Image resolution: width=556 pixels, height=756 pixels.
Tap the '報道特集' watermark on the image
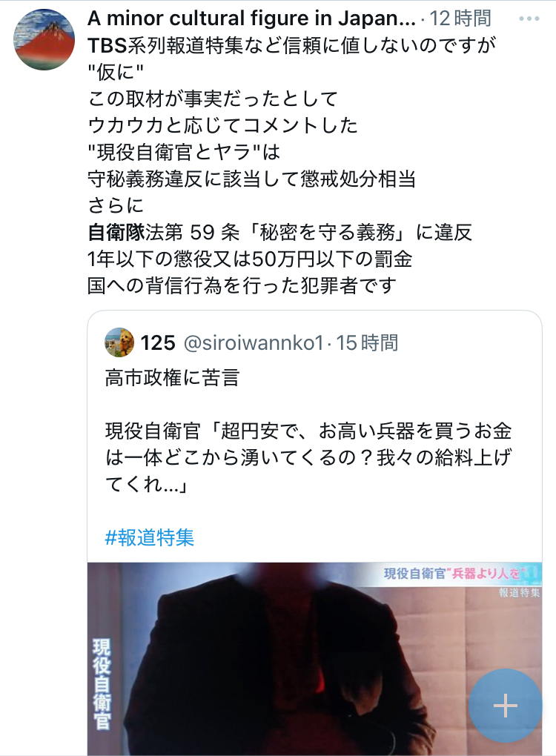click(520, 592)
